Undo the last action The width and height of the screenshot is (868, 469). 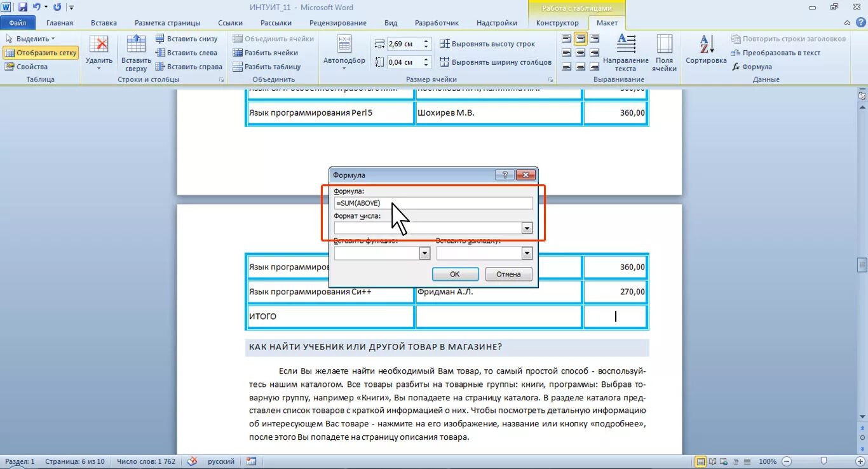pyautogui.click(x=36, y=7)
